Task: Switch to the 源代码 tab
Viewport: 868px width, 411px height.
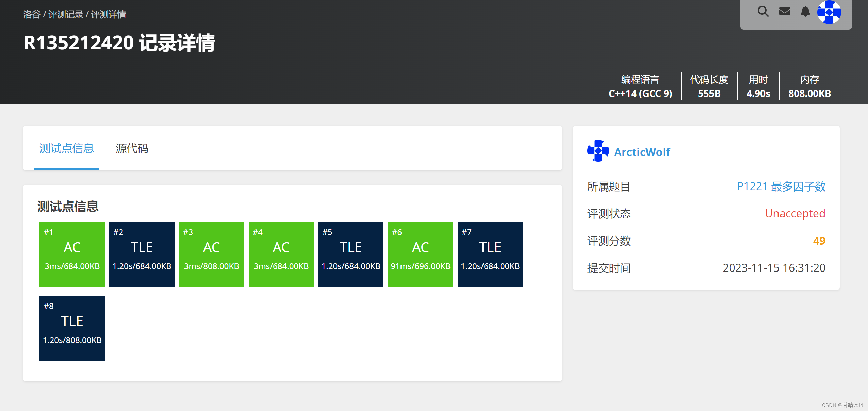Action: point(132,149)
